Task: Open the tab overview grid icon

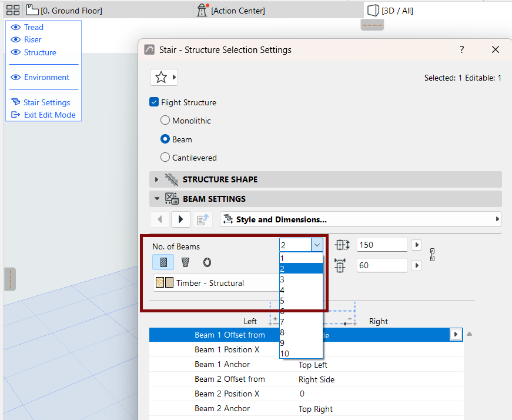Action: pyautogui.click(x=13, y=11)
